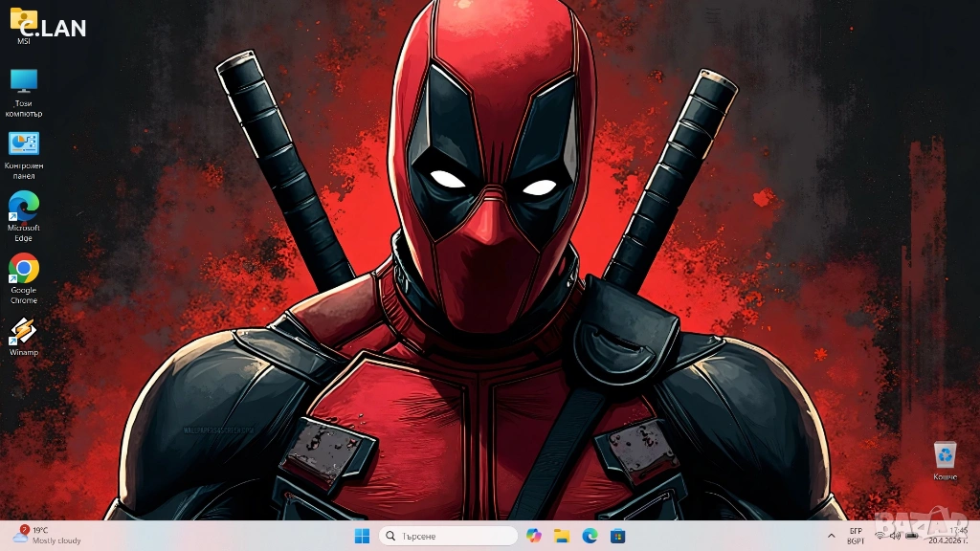Select the MSI folder on desktop
Screen dimensions: 980x551
23,26
